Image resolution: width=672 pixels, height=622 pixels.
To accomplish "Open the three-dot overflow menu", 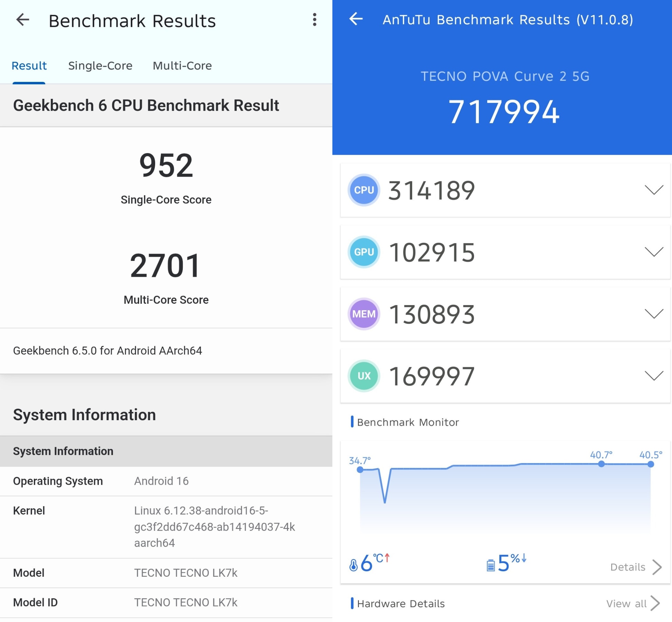I will click(x=314, y=20).
